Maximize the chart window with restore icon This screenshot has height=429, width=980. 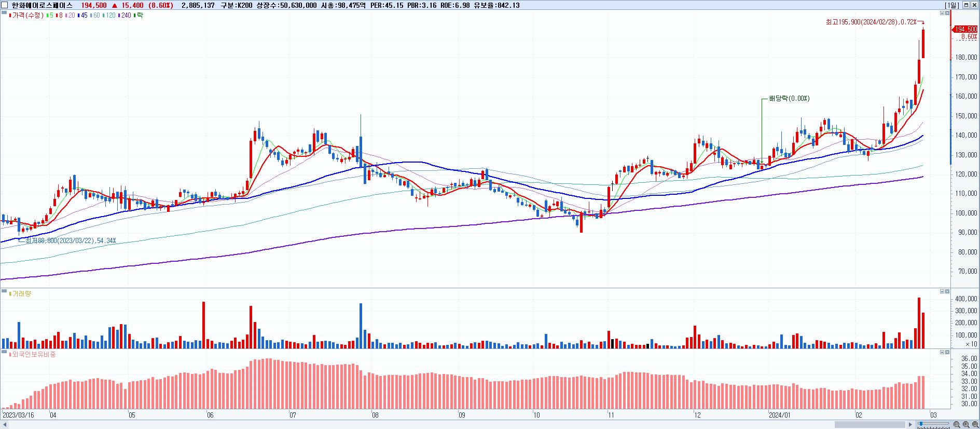coord(966,5)
